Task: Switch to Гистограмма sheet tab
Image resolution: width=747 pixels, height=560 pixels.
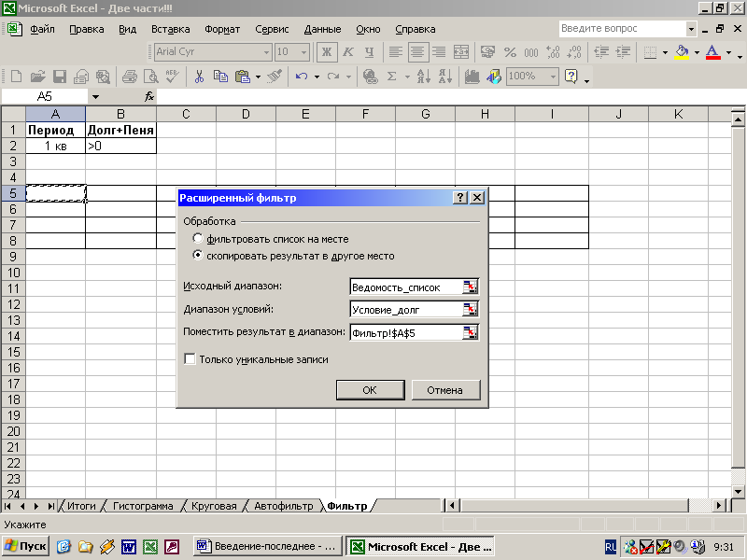Action: (x=143, y=506)
